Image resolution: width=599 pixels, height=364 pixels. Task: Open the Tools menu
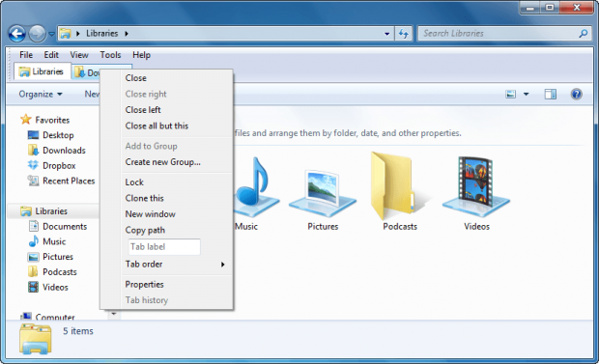[x=110, y=55]
